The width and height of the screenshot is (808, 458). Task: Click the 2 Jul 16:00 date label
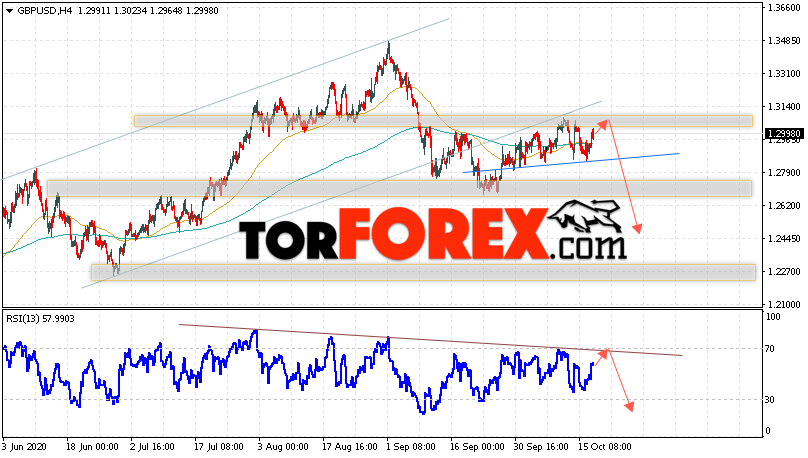pos(153,447)
